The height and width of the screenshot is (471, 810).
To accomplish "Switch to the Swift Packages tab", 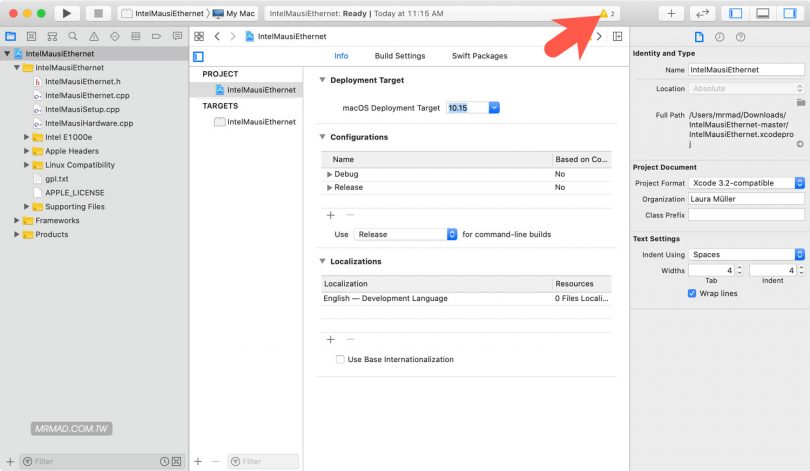I will click(x=479, y=56).
